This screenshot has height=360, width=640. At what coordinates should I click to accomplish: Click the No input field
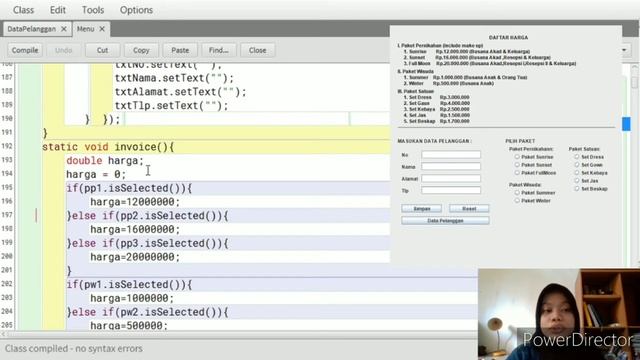[451, 155]
